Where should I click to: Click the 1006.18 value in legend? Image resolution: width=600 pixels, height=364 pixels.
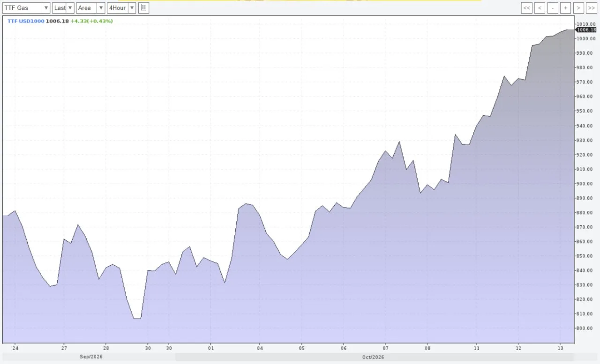coord(57,21)
